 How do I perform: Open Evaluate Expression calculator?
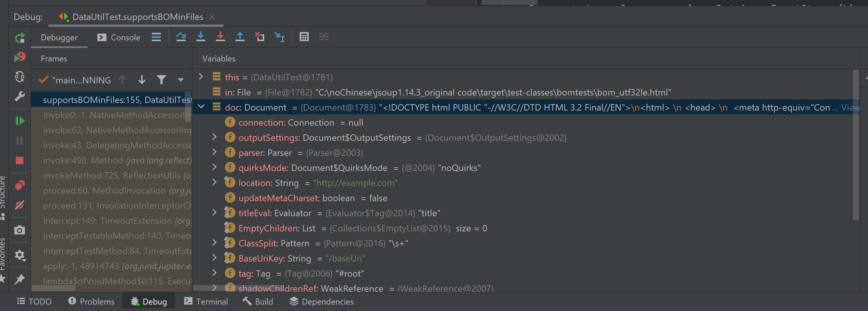pos(304,37)
